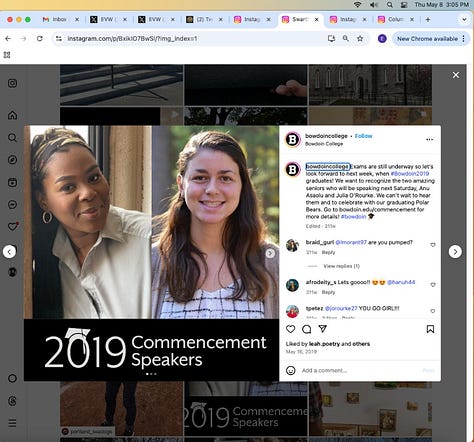This screenshot has width=474, height=442.
Task: Open the @baruh44 mention
Action: point(401,282)
